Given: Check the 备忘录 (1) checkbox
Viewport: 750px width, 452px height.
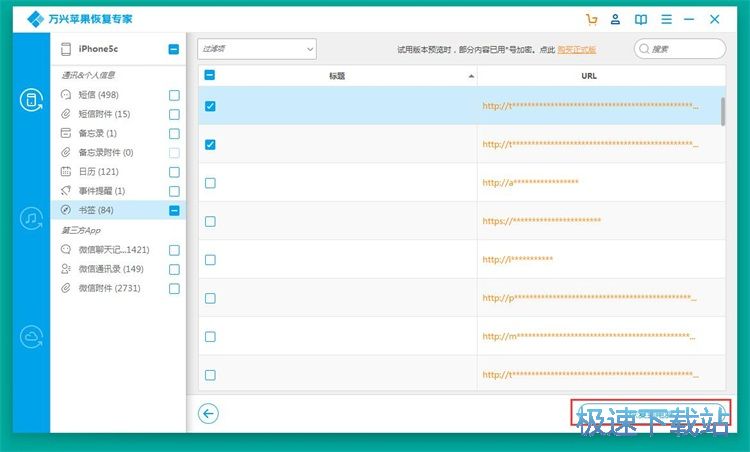Looking at the screenshot, I should point(175,133).
